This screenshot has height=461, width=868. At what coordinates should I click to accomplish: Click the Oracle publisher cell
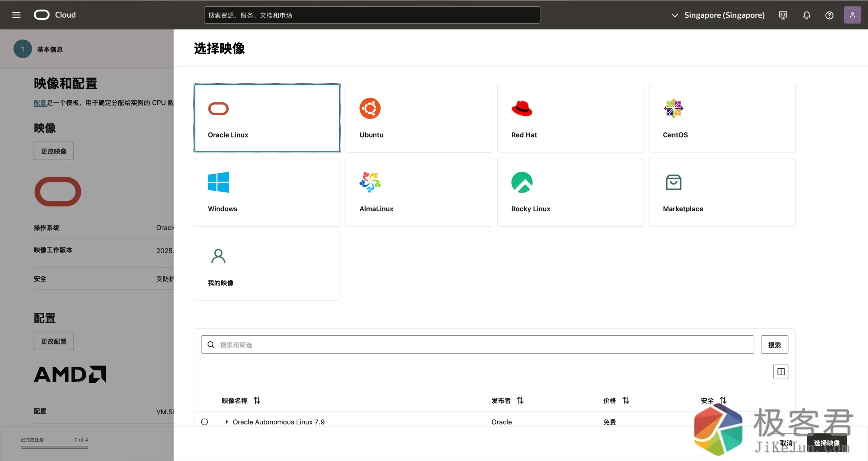pos(501,422)
